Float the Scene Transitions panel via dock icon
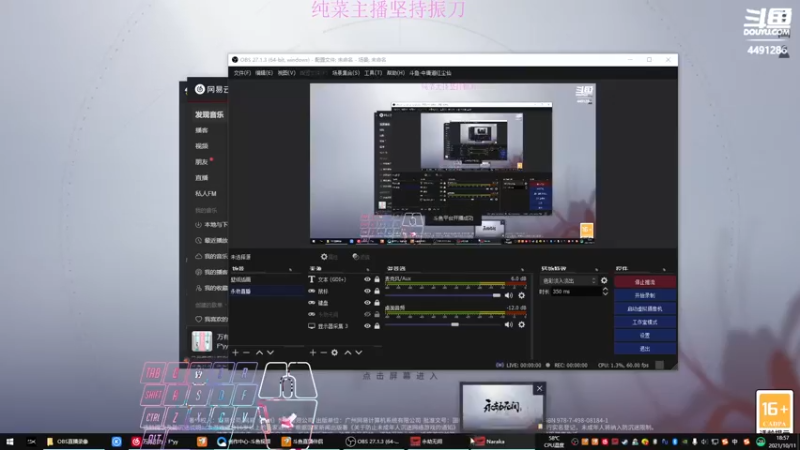The height and width of the screenshot is (450, 800). point(596,269)
